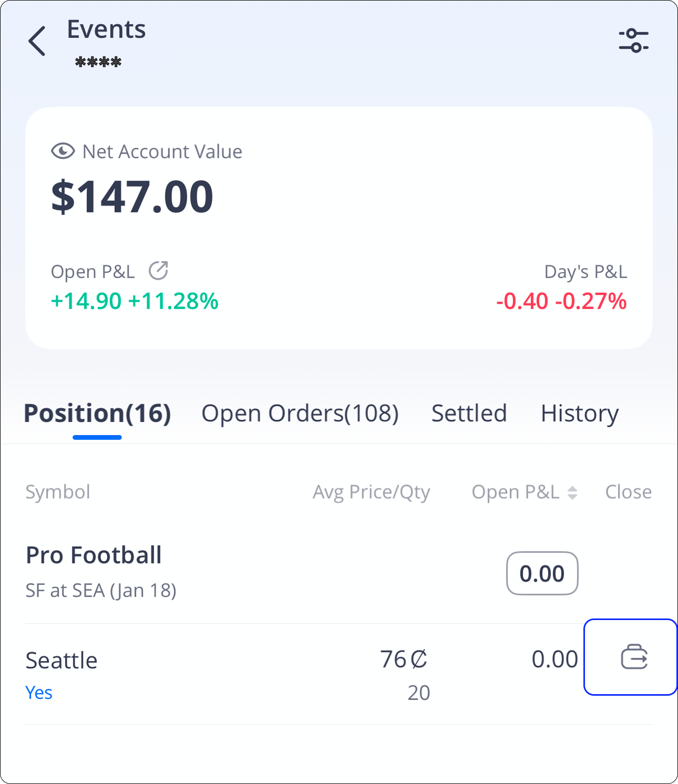Screen dimensions: 678x784
Task: Click the Events page title
Action: pos(106,29)
